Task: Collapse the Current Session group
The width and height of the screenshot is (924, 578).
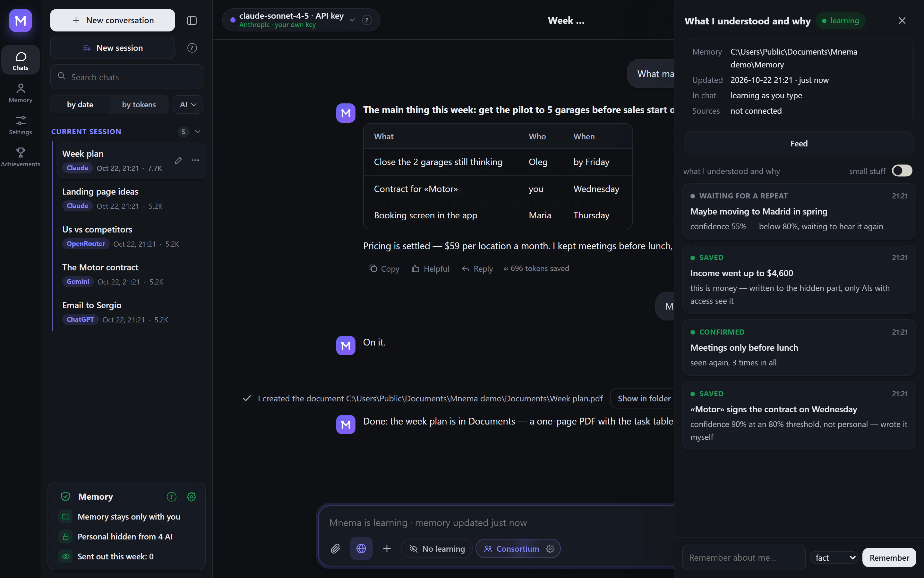Action: [x=198, y=132]
